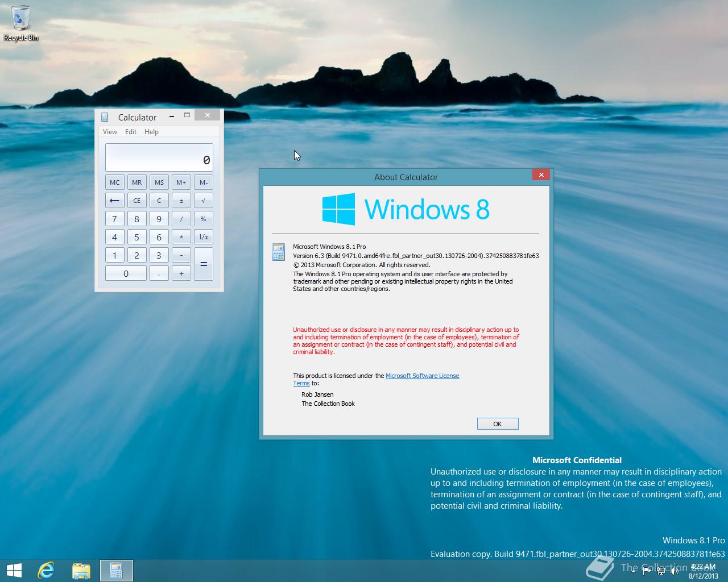Open the Recycle Bin desktop icon
This screenshot has width=728, height=582.
[x=21, y=23]
